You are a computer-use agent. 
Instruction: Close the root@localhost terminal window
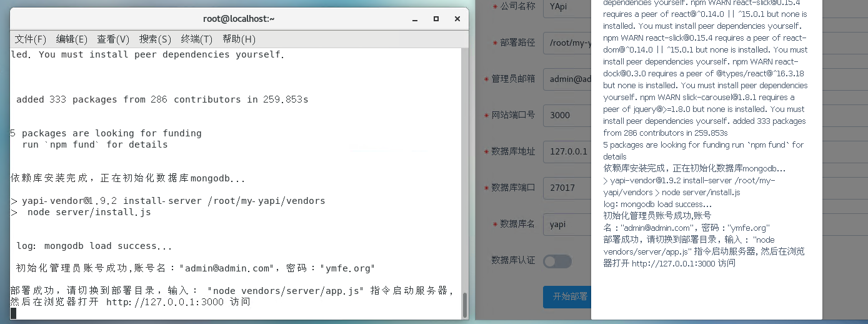[457, 19]
